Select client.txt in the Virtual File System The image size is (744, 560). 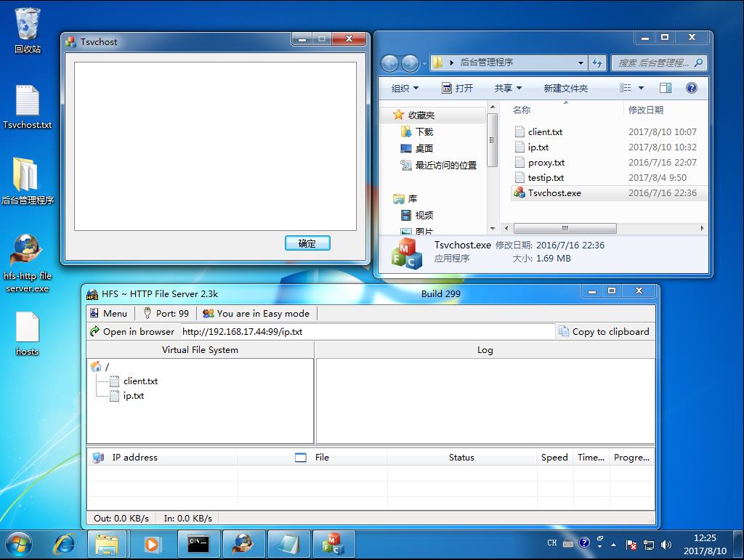pyautogui.click(x=140, y=381)
